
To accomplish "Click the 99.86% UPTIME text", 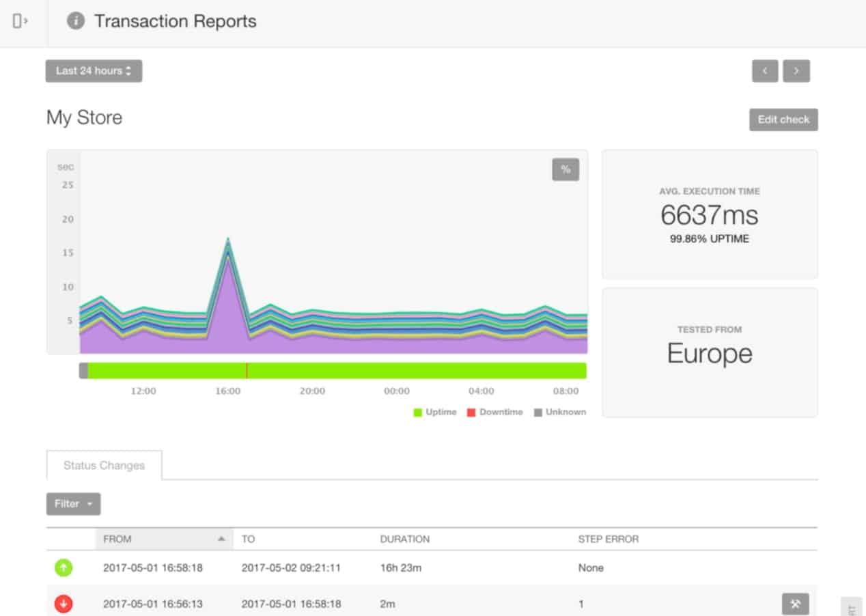I will (710, 240).
